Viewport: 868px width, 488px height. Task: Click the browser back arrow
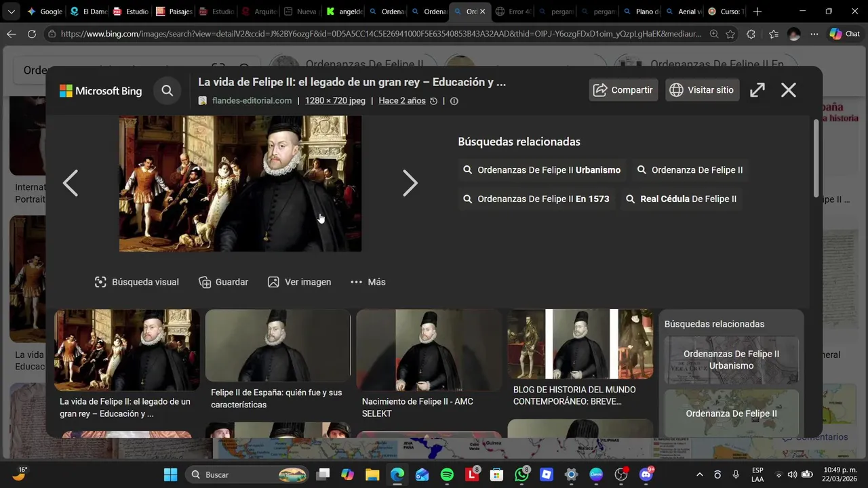pos(12,34)
